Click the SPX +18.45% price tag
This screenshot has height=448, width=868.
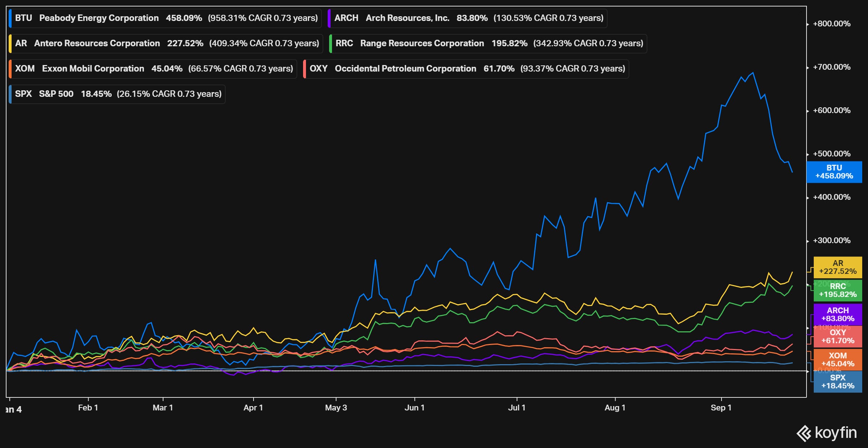click(838, 382)
